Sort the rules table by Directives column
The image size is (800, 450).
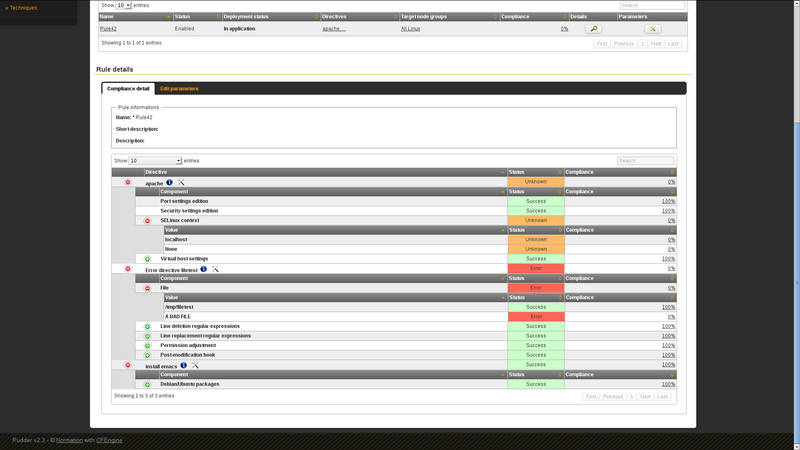pos(359,17)
